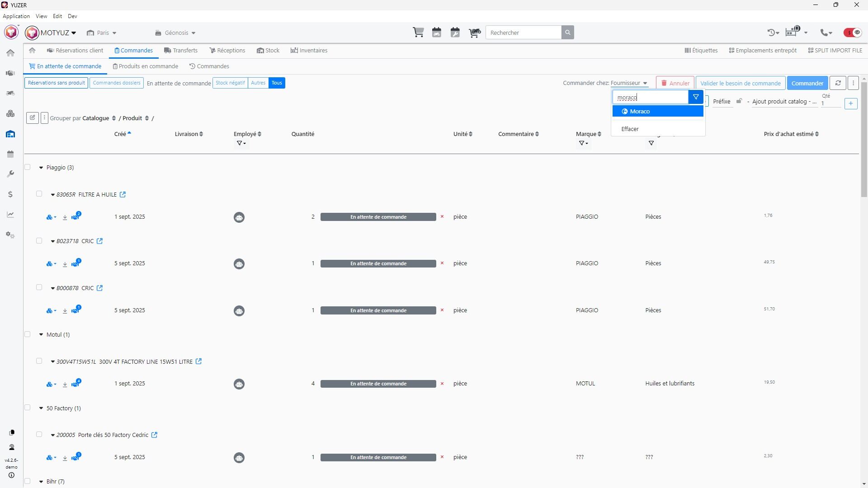The height and width of the screenshot is (488, 868).
Task: Toggle the red switch in top right
Action: click(852, 33)
